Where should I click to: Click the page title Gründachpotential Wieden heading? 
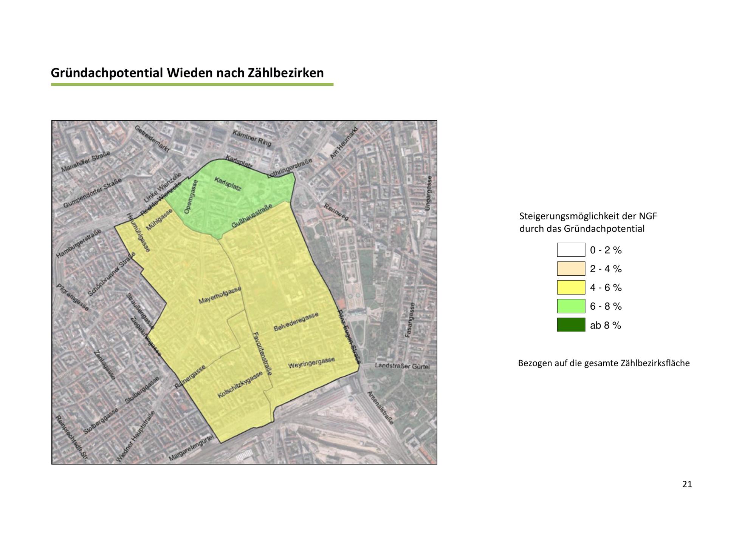click(x=187, y=73)
